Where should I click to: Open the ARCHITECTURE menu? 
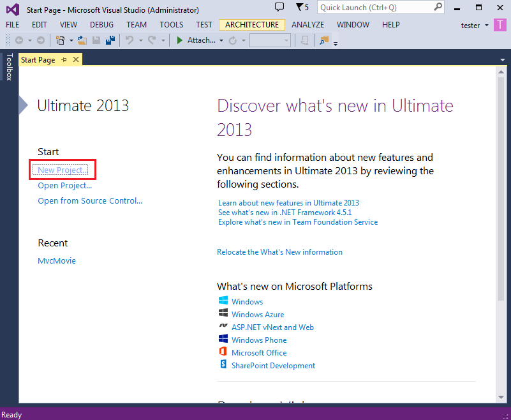(x=252, y=25)
